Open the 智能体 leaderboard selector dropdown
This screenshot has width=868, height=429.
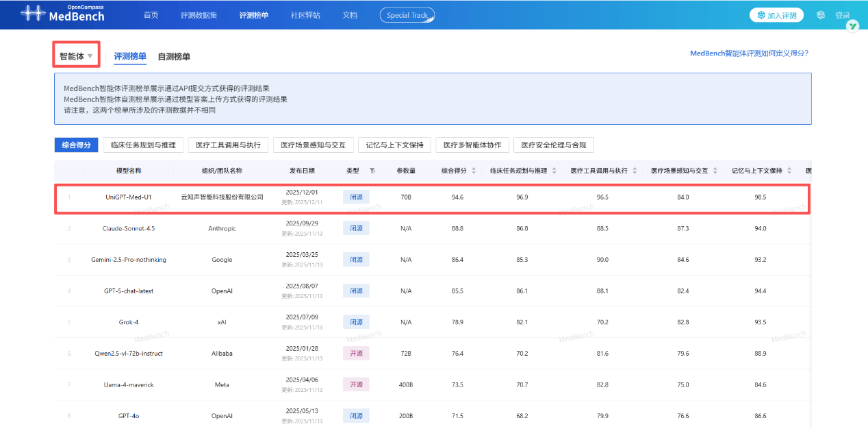click(x=75, y=54)
